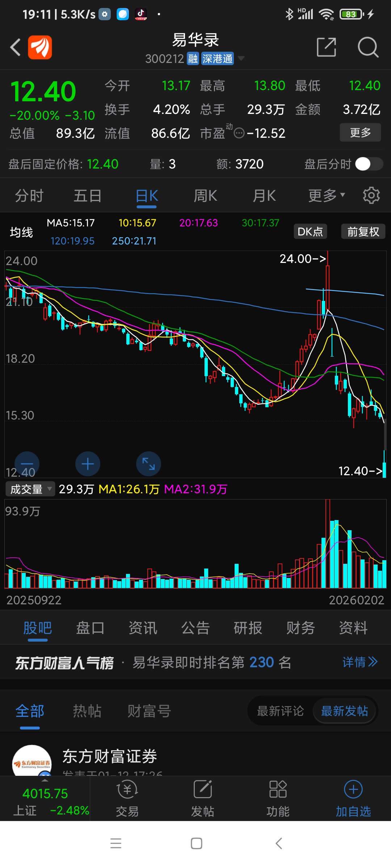Image resolution: width=391 pixels, height=868 pixels.
Task: Tap the 12.40 low marker
Action: click(360, 471)
